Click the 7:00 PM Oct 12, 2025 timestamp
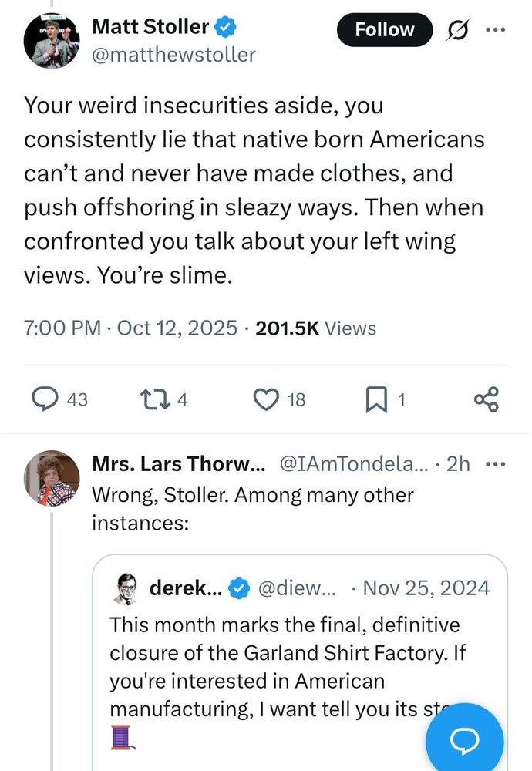 [130, 328]
